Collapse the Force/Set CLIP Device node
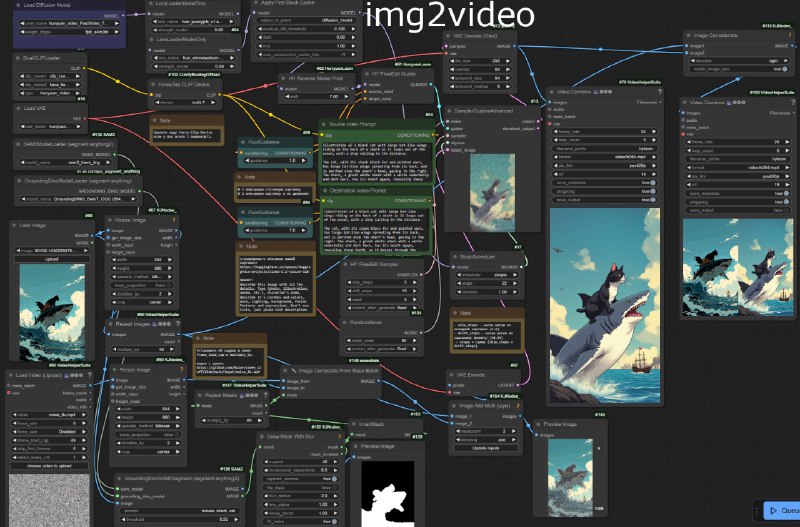800x527 pixels. 153,85
